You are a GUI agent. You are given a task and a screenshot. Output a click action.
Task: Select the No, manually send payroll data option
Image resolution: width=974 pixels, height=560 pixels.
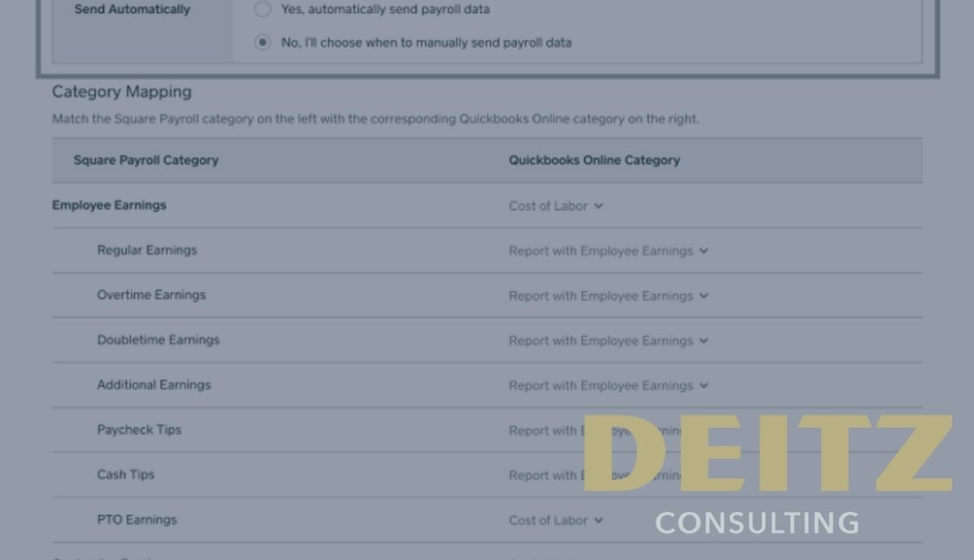pos(262,42)
